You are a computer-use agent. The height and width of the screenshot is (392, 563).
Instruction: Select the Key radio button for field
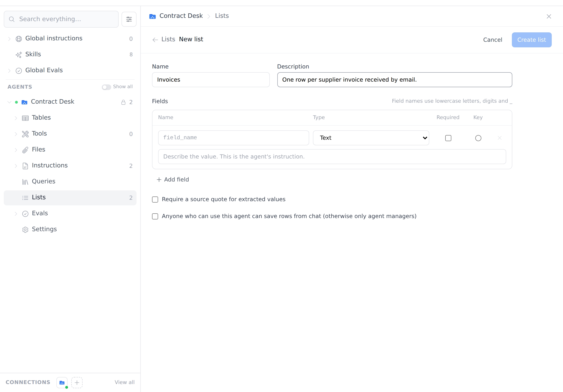tap(478, 138)
